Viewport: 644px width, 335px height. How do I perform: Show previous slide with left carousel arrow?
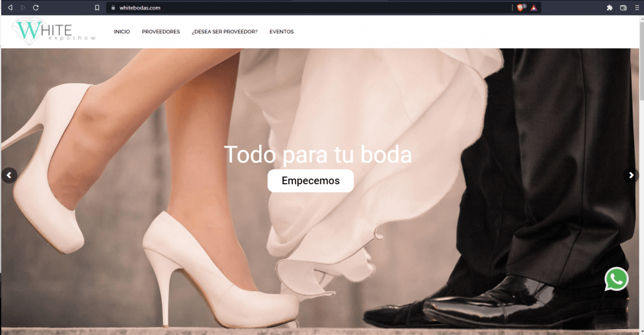(x=9, y=175)
